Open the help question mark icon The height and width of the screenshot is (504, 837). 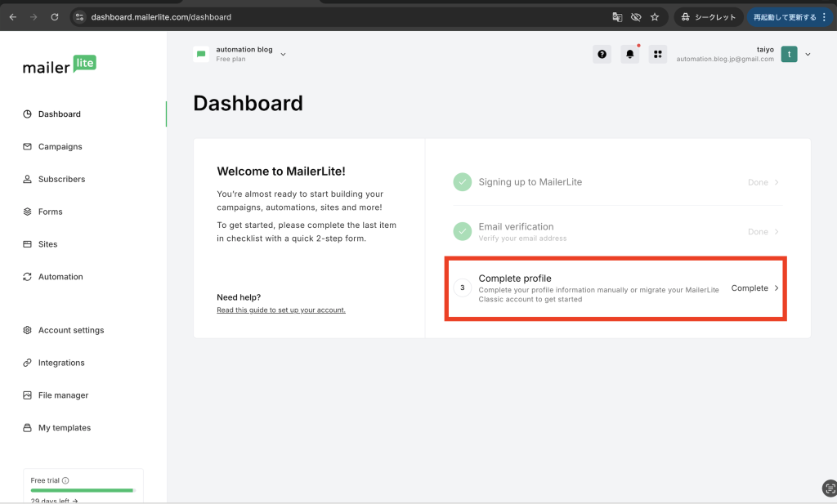[602, 54]
